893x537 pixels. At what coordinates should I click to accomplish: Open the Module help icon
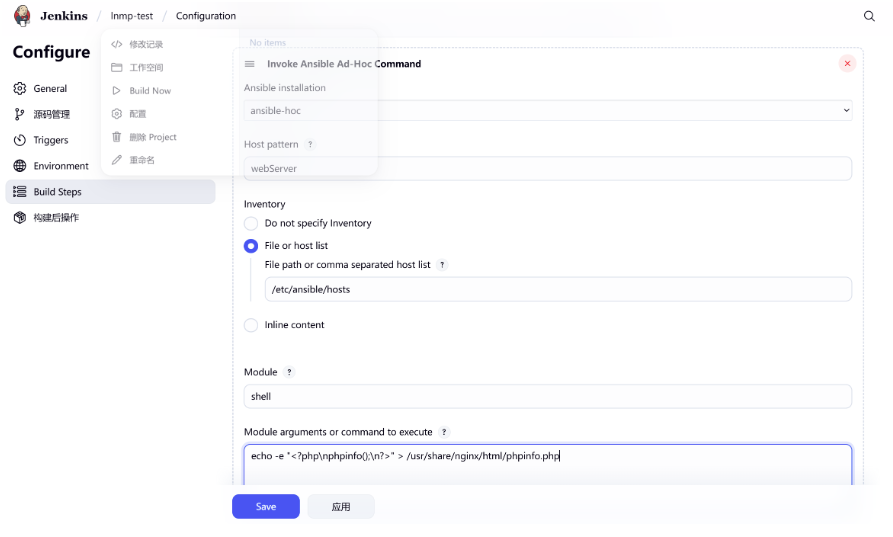pyautogui.click(x=289, y=372)
